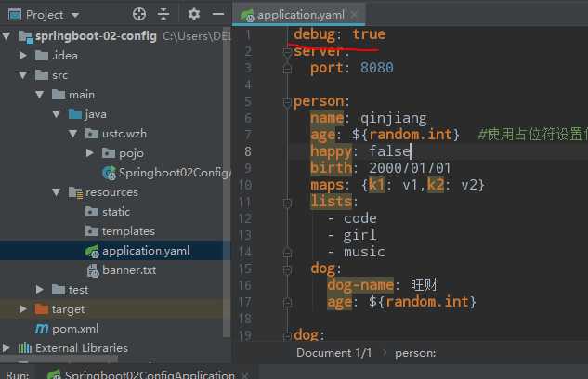Click the fold end marker at line 3

tap(287, 69)
